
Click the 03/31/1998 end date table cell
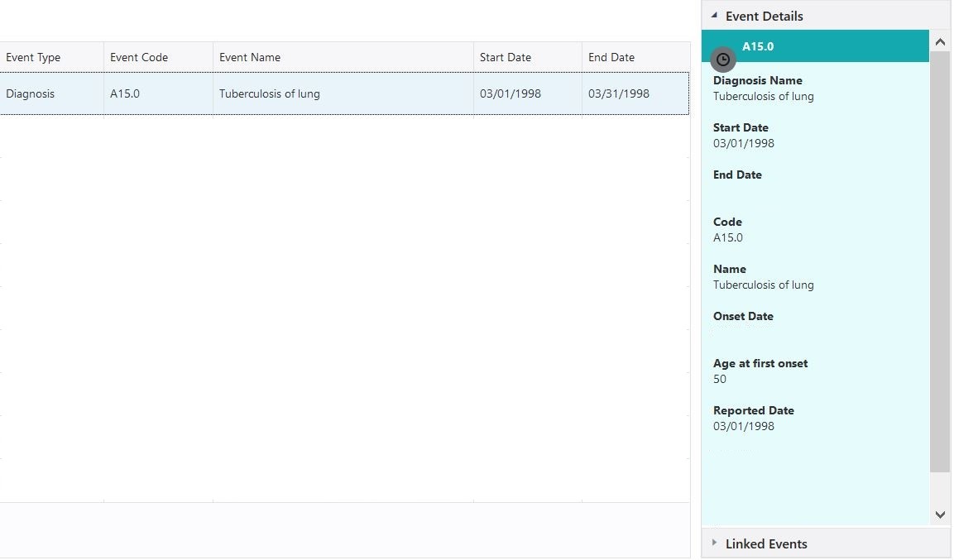point(635,93)
